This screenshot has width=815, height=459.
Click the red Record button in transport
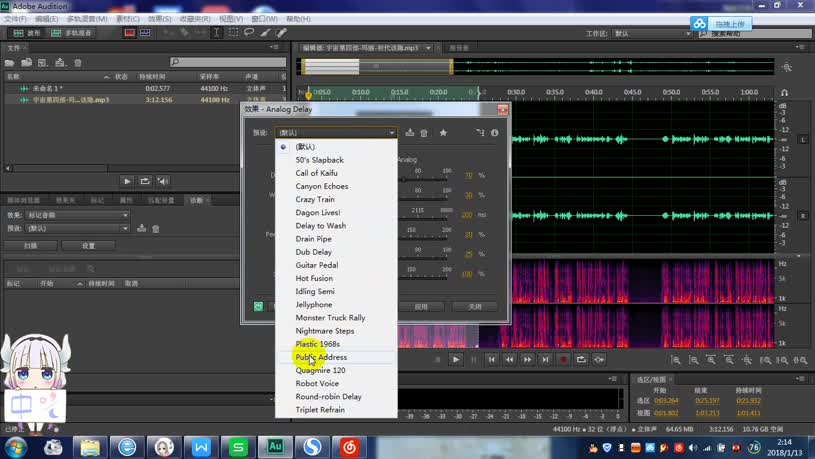click(x=563, y=359)
